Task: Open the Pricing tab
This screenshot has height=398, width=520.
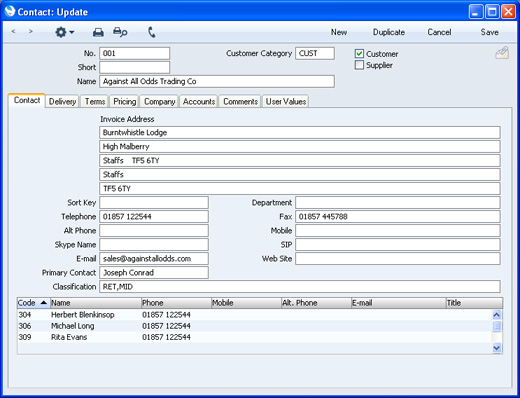Action: [125, 101]
